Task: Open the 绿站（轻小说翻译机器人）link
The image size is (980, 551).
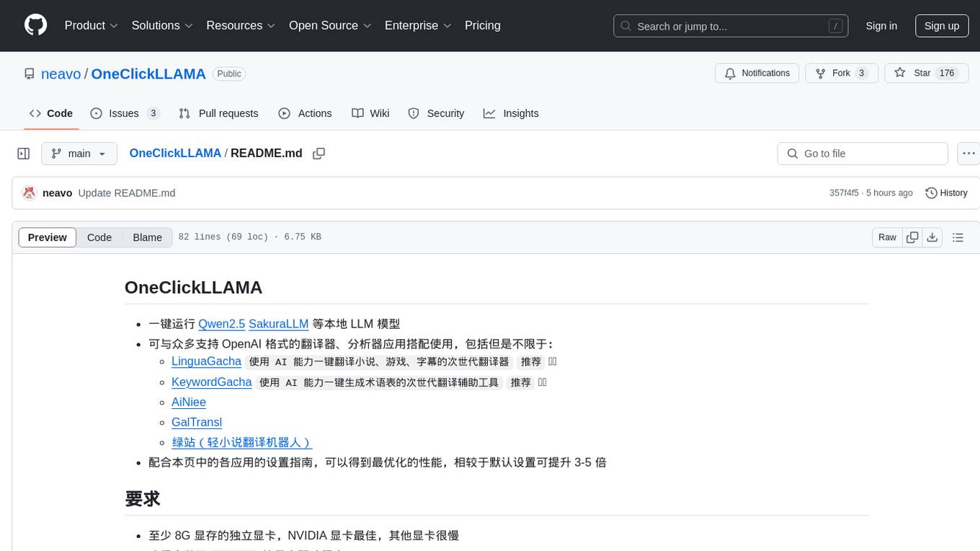Action: 242,443
